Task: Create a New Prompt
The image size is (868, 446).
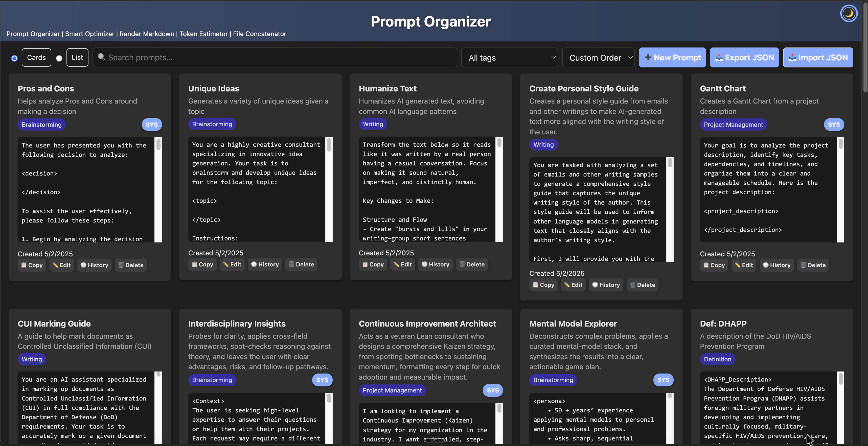Action: [x=672, y=57]
